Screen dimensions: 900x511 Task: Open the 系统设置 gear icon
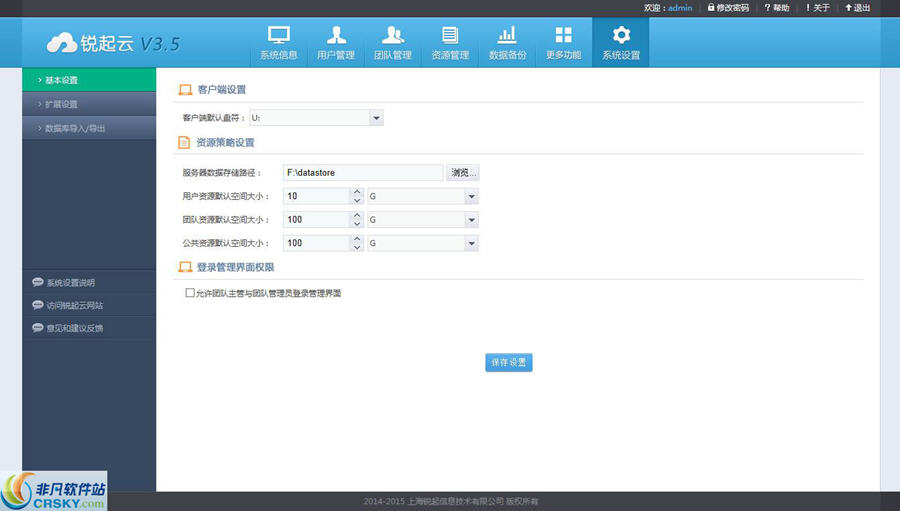621,35
